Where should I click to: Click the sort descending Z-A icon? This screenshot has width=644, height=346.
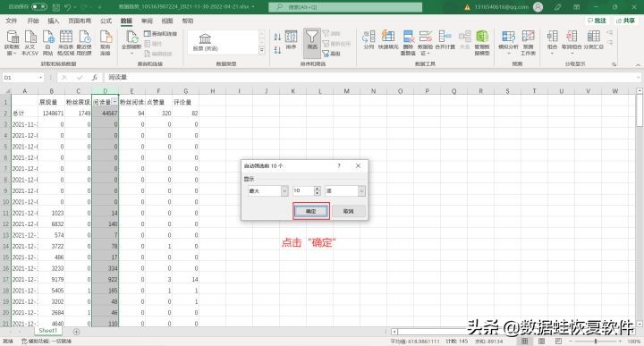pyautogui.click(x=277, y=50)
